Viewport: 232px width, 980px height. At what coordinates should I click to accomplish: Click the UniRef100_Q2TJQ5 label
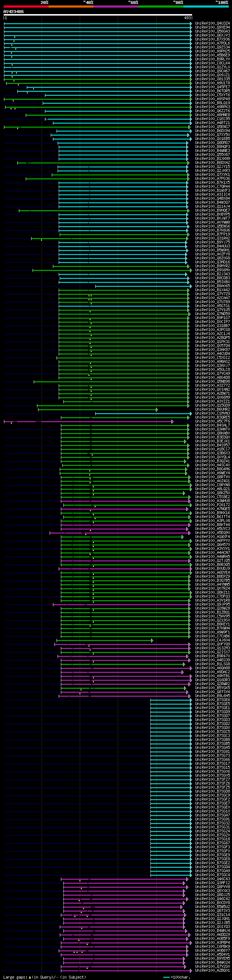(212, 561)
